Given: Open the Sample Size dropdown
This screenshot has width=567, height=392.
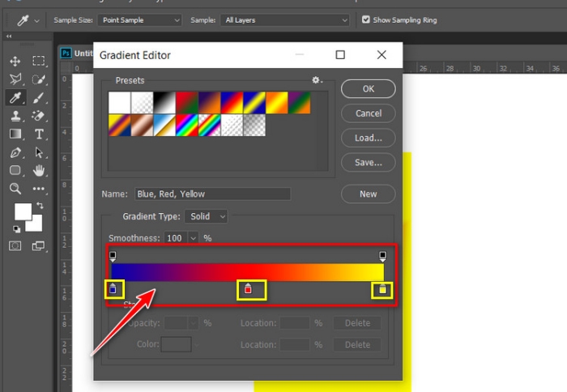Looking at the screenshot, I should (139, 20).
